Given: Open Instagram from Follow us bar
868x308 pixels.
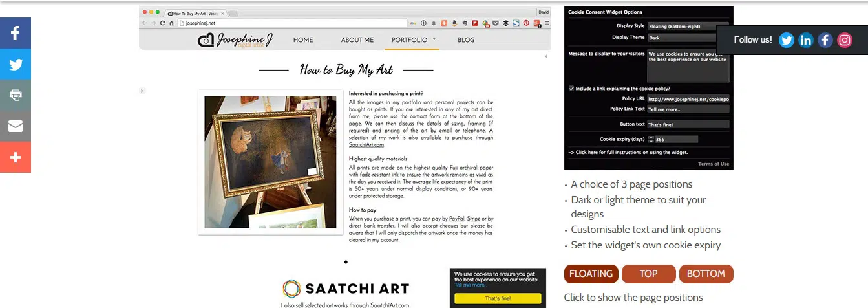Looking at the screenshot, I should (x=845, y=40).
